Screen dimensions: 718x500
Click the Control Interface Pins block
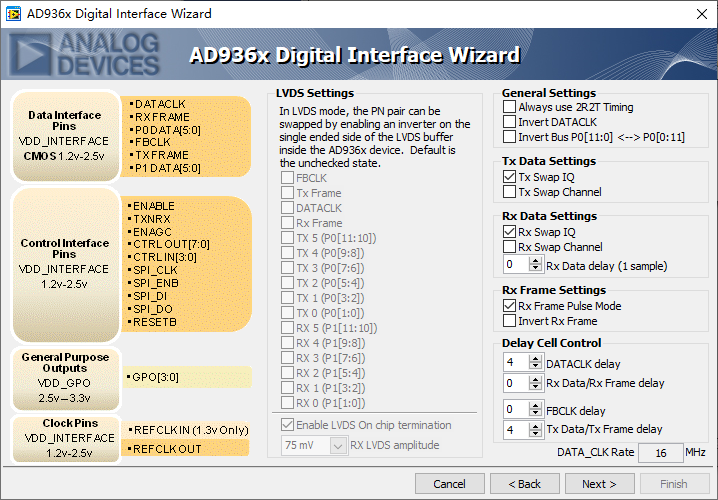(x=65, y=264)
